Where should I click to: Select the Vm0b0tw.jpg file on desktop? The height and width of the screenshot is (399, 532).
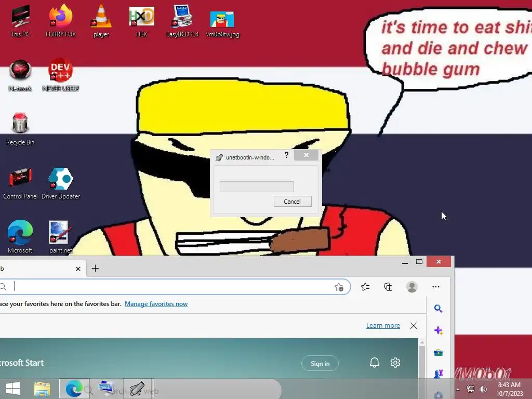pyautogui.click(x=222, y=23)
